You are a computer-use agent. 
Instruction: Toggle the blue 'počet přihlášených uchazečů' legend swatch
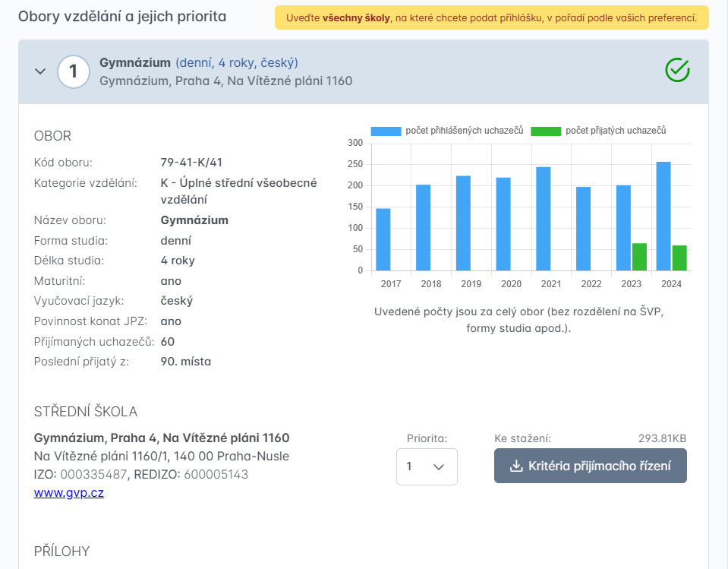click(x=386, y=131)
